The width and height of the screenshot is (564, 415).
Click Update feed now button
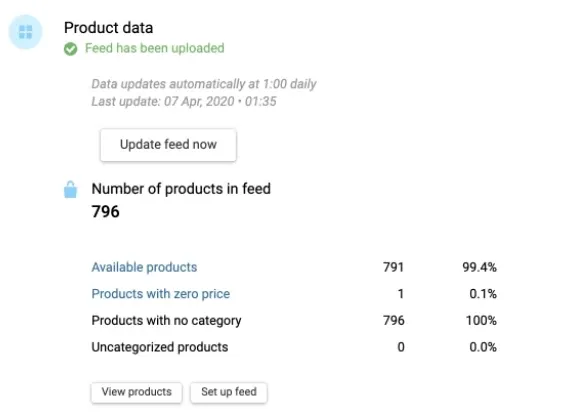tap(168, 145)
